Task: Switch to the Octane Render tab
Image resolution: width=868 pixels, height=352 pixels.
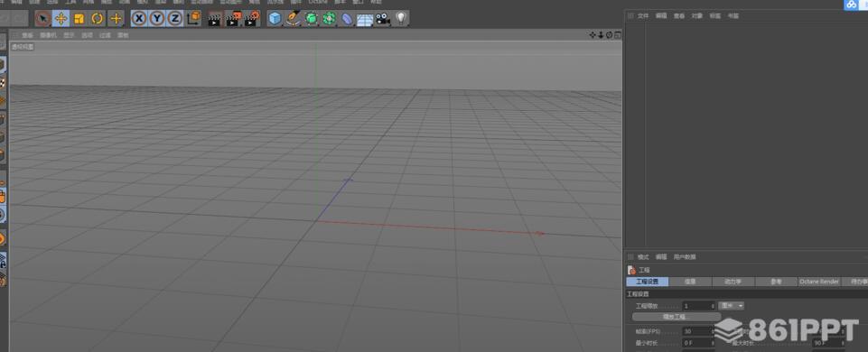Action: tap(819, 282)
